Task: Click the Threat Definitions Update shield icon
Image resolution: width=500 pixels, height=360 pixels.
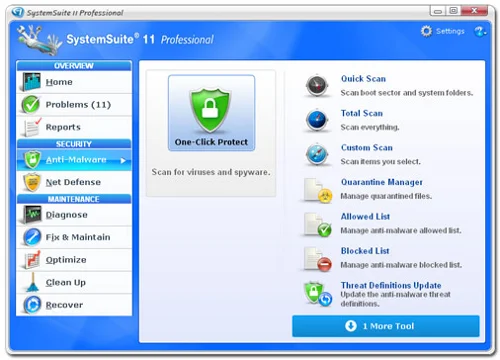Action: click(317, 294)
